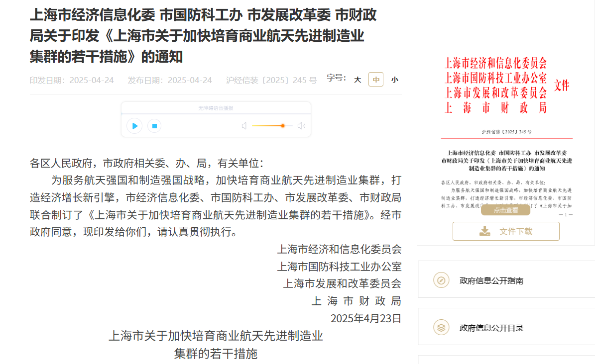This screenshot has width=597, height=364.
Task: Click signature 上 海 市 财 政 局
Action: coord(357,301)
